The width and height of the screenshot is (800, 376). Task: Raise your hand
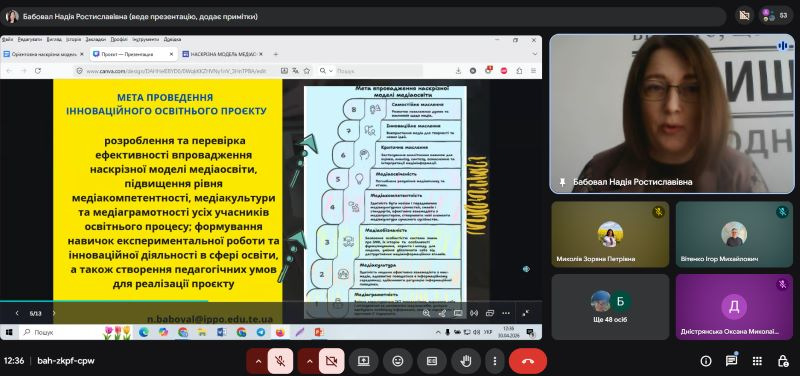(x=466, y=361)
